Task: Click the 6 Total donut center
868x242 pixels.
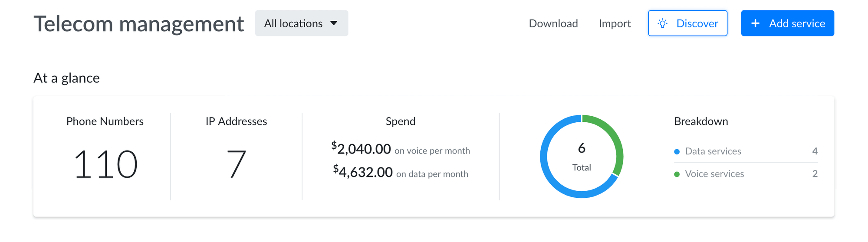Action: coord(582,156)
